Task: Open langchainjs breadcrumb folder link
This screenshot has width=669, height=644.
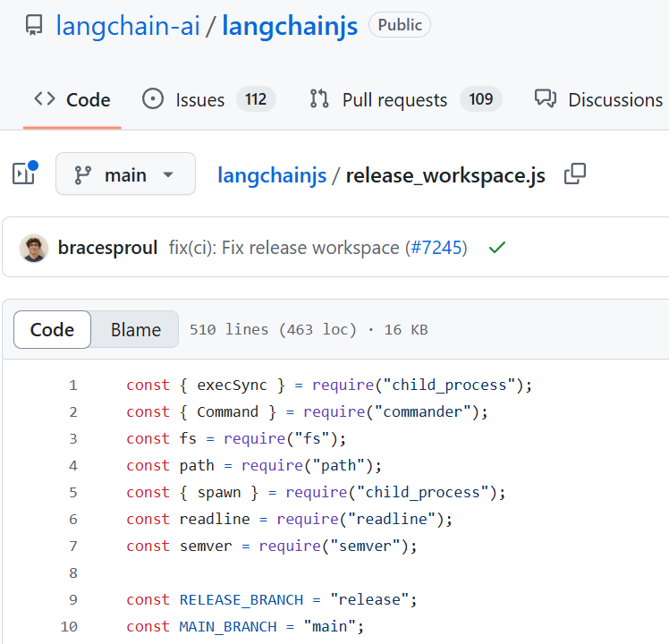Action: coord(272,175)
